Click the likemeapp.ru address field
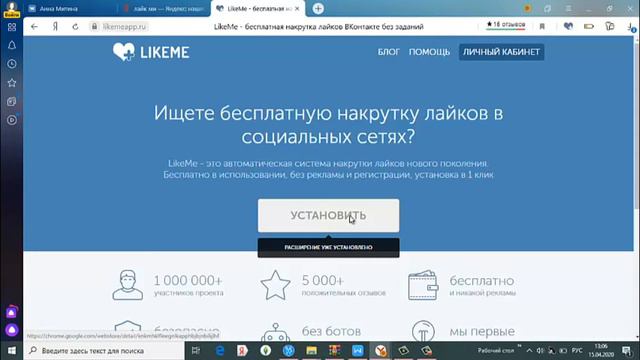This screenshot has width=640, height=360. [124, 27]
